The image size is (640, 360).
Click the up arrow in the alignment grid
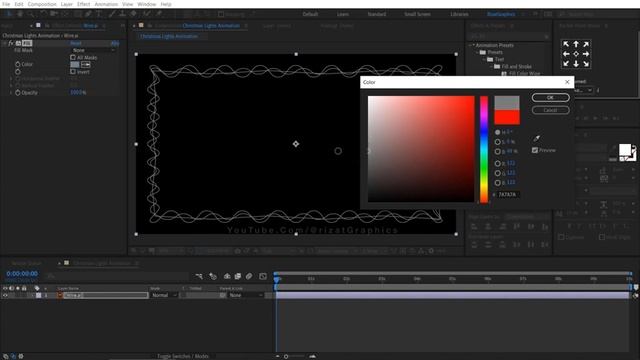[576, 44]
